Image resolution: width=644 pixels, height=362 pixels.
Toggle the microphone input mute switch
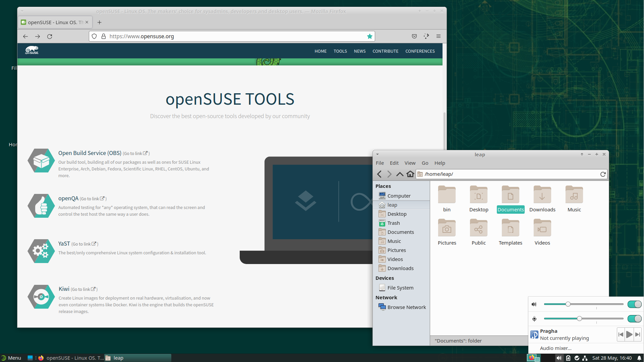tap(634, 319)
